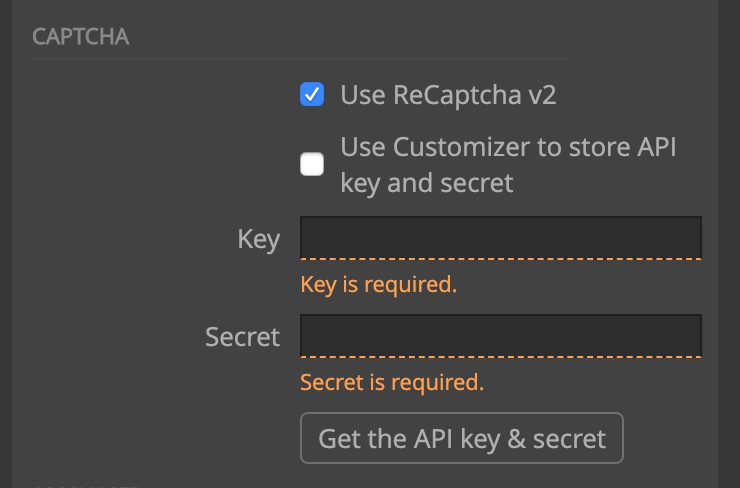Focus the Key input field

pyautogui.click(x=501, y=237)
